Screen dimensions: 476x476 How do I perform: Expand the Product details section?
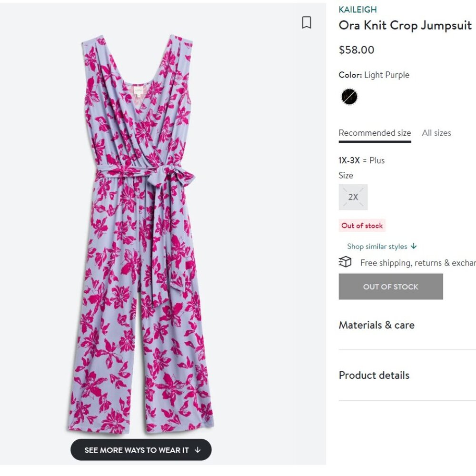tap(374, 376)
